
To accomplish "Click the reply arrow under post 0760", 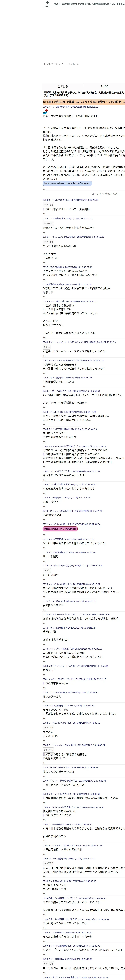I will [x=44, y=356].
